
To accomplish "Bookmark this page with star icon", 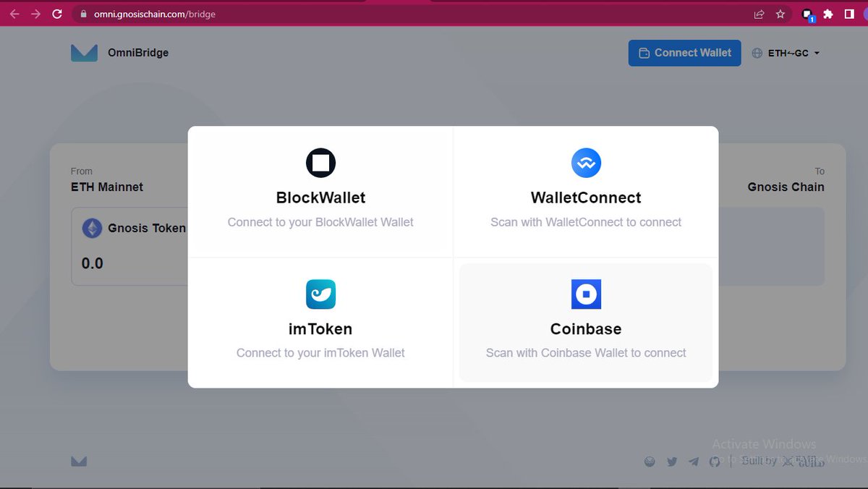I will [x=780, y=14].
